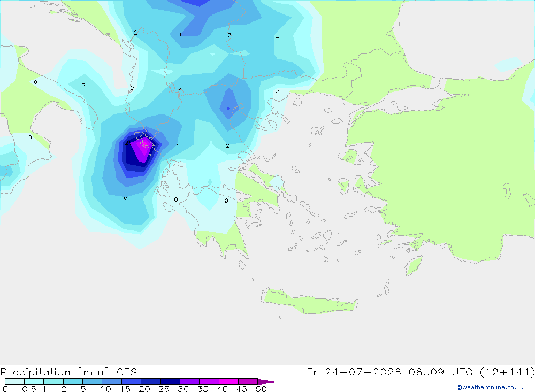535x392 pixels.
Task: Pick the 10–15 mm legend color box
Action: [112, 381]
